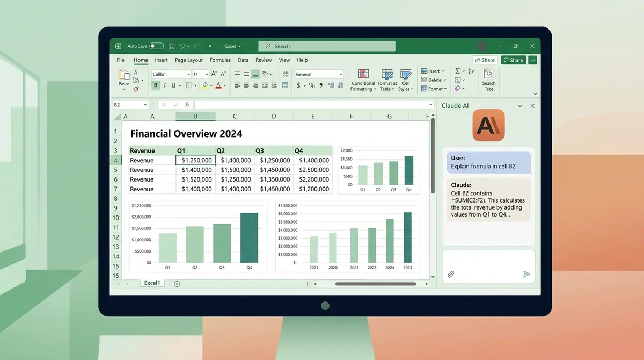Image resolution: width=644 pixels, height=360 pixels.
Task: Click the Increase Decimal icon
Action: point(331,85)
